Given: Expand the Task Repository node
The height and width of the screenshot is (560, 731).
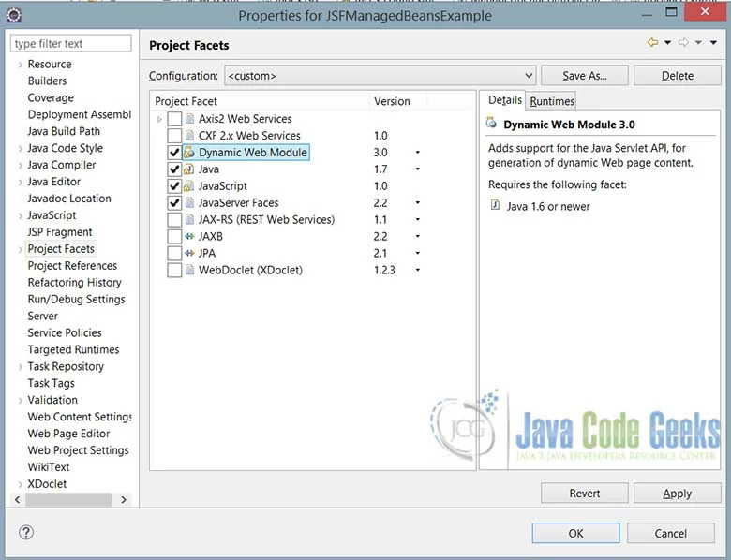Looking at the screenshot, I should [x=20, y=367].
